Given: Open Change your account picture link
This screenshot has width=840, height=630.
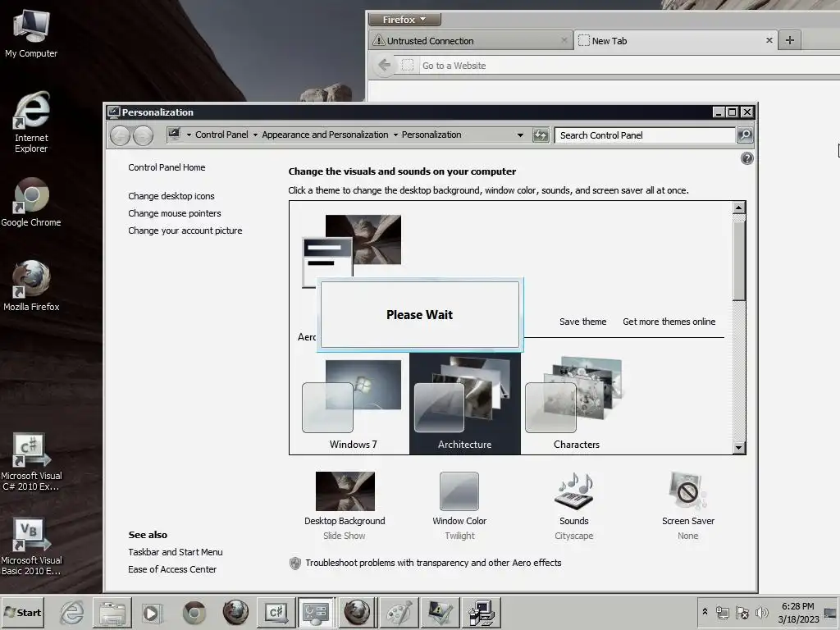Looking at the screenshot, I should tap(185, 231).
